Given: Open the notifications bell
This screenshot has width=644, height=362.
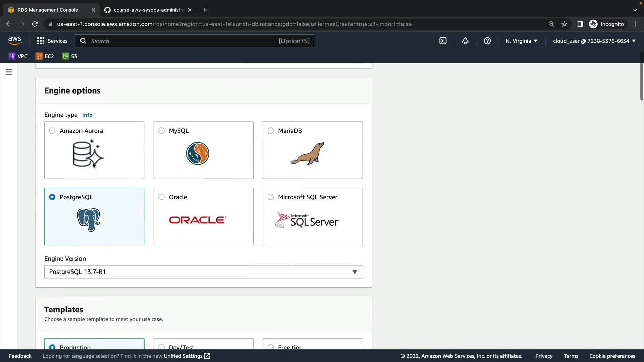Looking at the screenshot, I should [x=465, y=41].
